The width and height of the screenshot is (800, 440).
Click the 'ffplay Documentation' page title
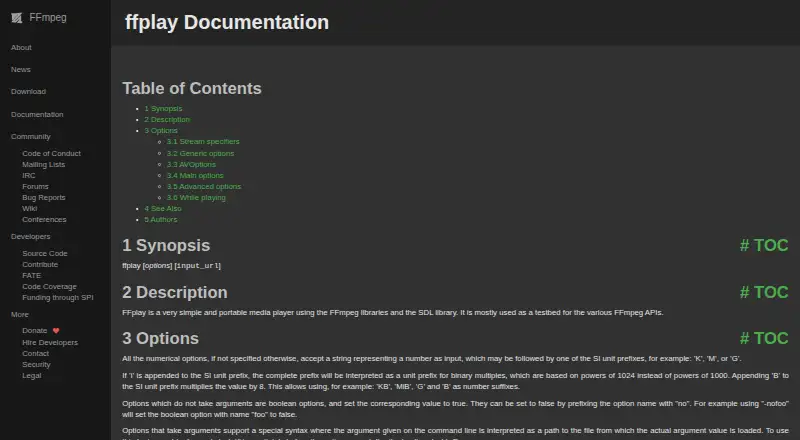(227, 22)
